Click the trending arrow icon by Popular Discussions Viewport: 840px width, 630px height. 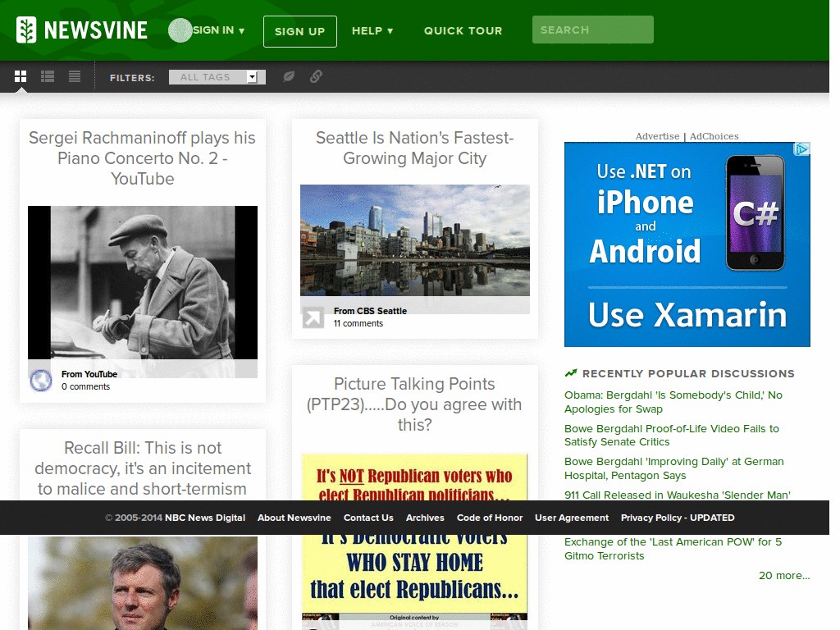point(571,373)
